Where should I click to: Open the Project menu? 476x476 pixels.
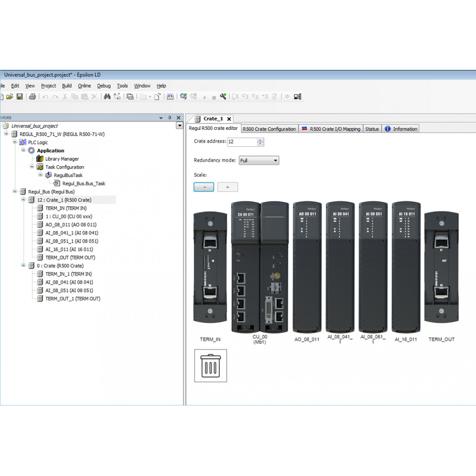(48, 86)
